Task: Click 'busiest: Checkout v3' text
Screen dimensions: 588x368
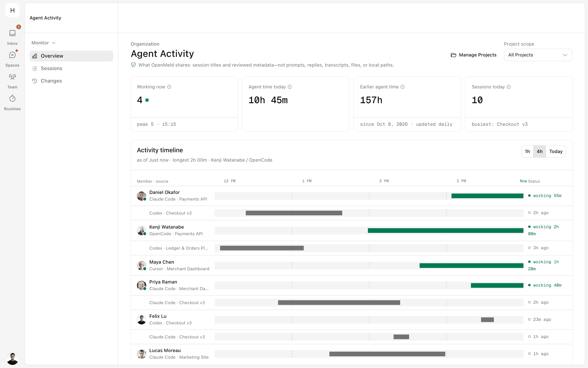Action: point(500,124)
